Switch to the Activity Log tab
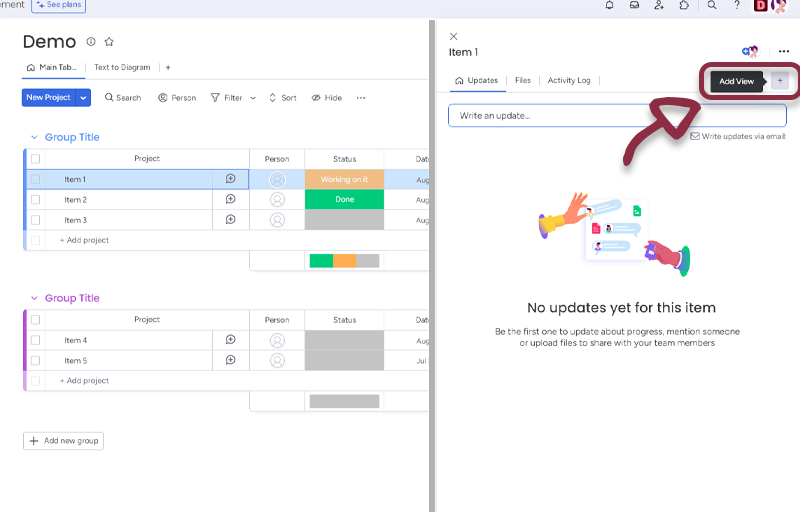 click(568, 81)
